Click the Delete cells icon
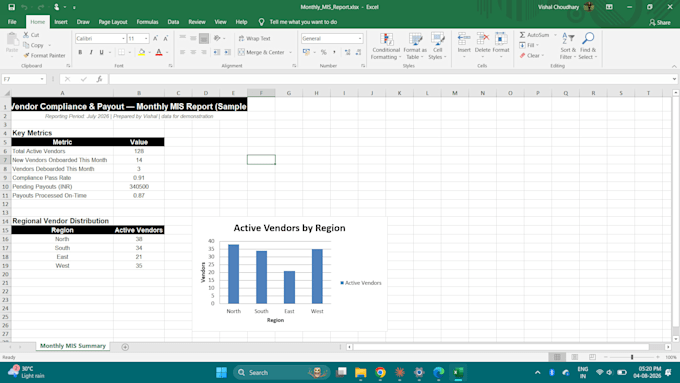Viewport: 680px width, 383px height. coord(482,39)
